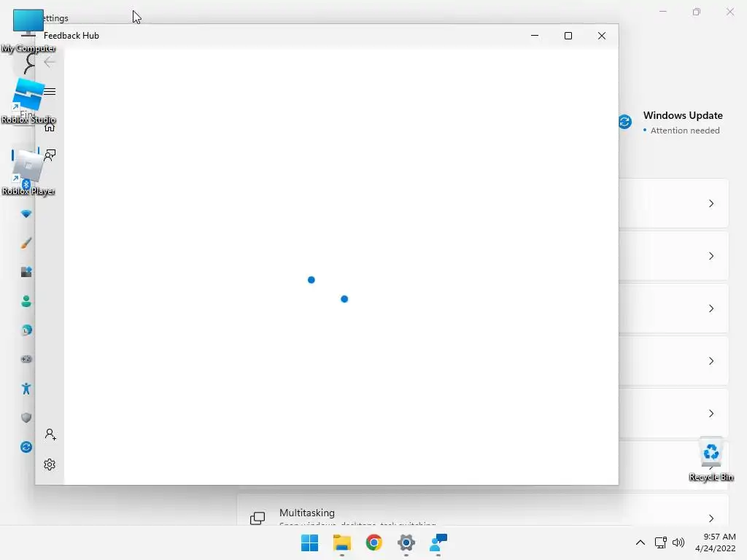Switch to Settings via taskbar icon
747x560 pixels.
(x=406, y=542)
